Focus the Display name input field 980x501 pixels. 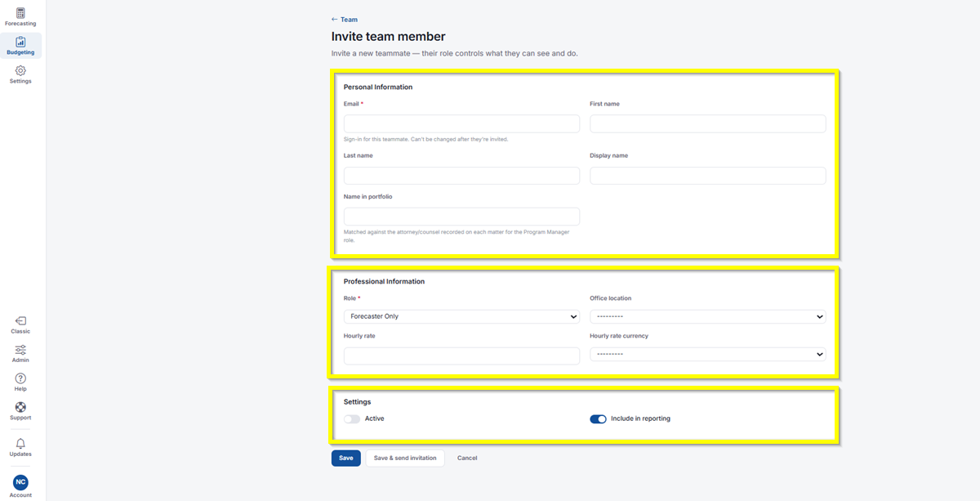tap(707, 176)
